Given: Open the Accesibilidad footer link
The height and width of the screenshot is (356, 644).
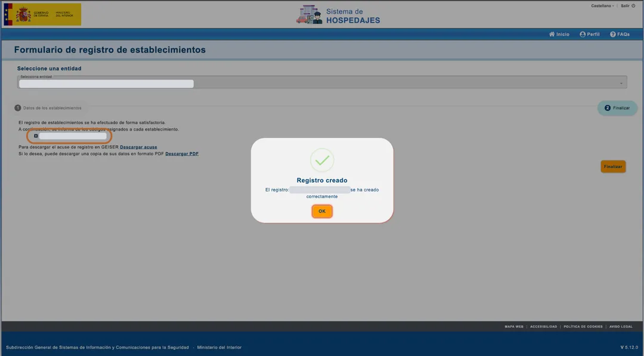Looking at the screenshot, I should [543, 326].
